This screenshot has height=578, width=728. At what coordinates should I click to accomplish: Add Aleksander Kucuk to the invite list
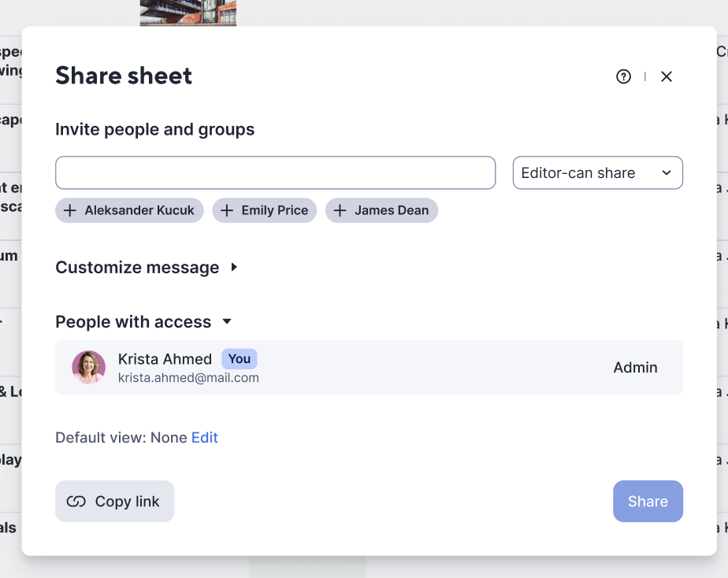click(x=129, y=210)
